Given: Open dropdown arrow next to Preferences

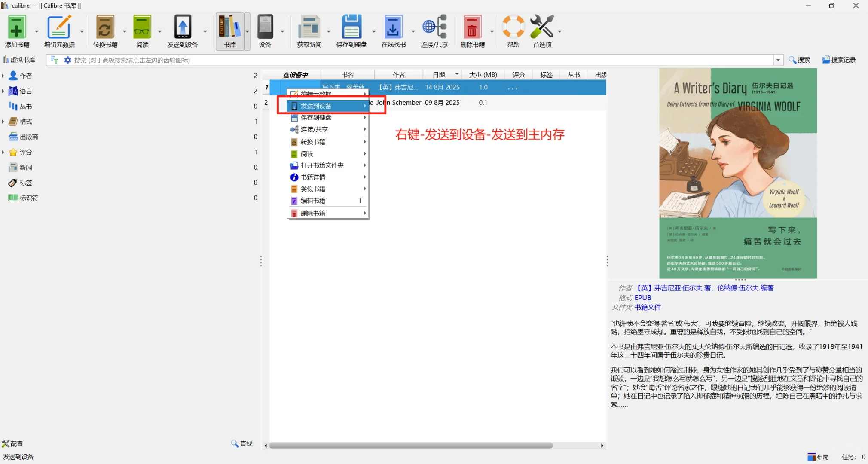Looking at the screenshot, I should point(559,31).
